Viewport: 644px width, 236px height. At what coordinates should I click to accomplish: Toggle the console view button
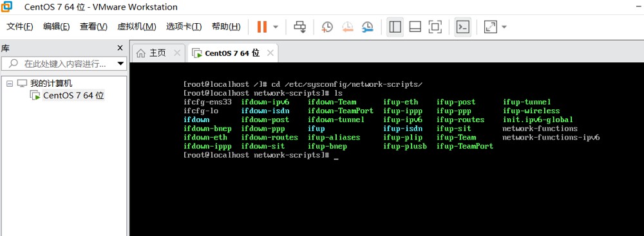tap(463, 27)
